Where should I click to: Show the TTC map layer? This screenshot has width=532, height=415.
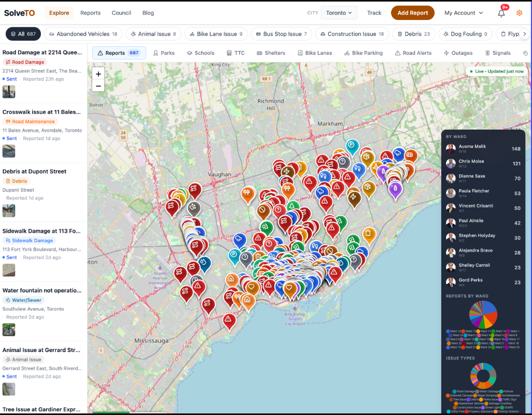point(235,53)
